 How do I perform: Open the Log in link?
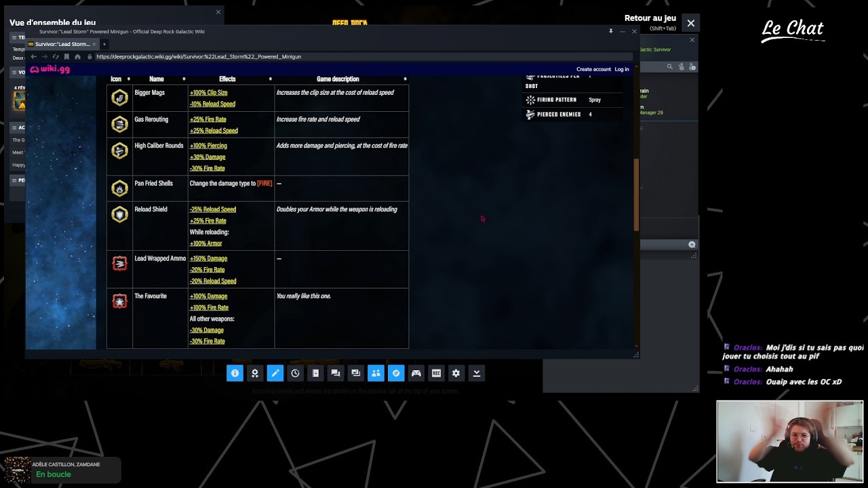tap(622, 69)
